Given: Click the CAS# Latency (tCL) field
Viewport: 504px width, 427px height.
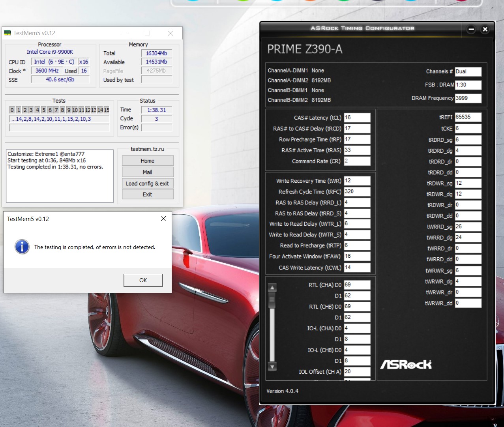Looking at the screenshot, I should (x=357, y=118).
